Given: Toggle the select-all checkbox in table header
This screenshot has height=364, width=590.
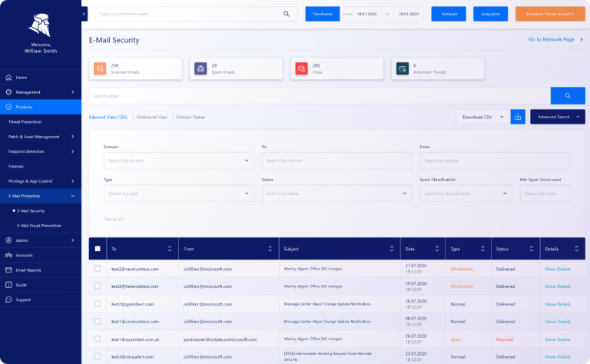Looking at the screenshot, I should coord(97,248).
